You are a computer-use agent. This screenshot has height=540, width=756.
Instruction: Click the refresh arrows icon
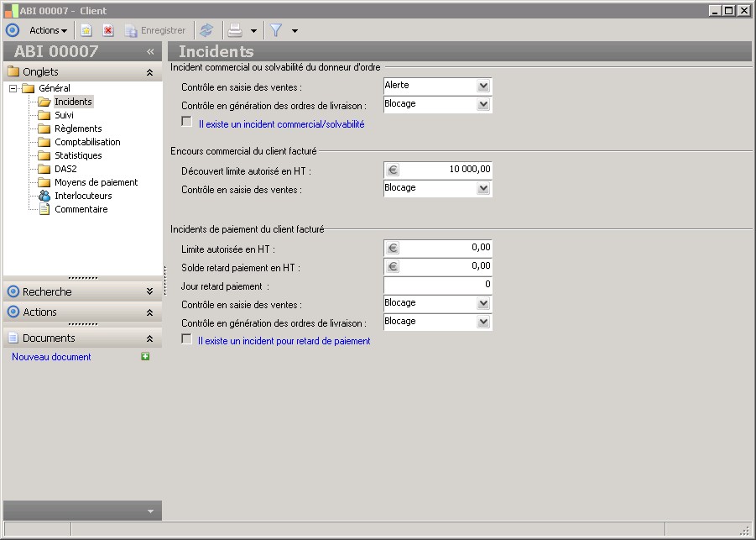click(206, 30)
